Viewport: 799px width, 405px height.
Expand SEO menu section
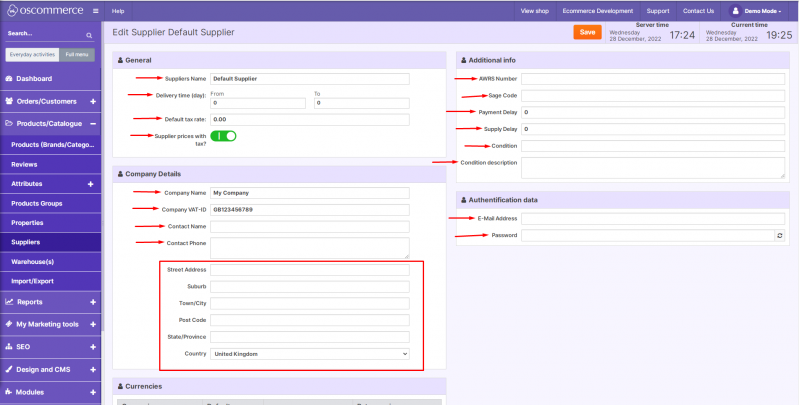coord(93,347)
